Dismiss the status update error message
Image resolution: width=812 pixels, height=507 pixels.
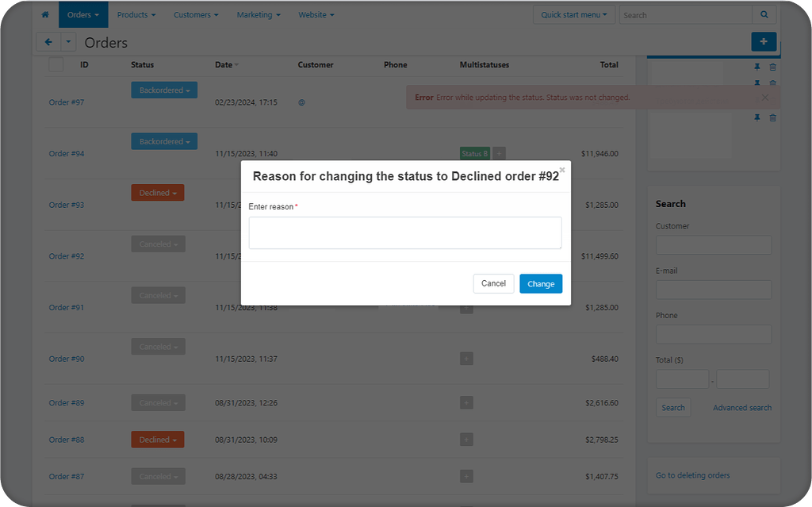click(x=764, y=97)
